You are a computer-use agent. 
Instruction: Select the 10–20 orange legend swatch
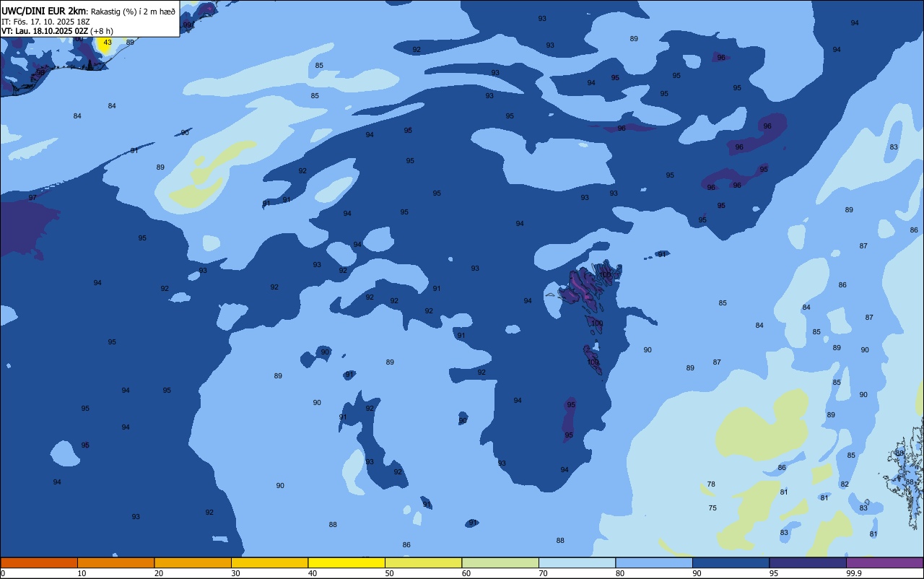tap(115, 562)
